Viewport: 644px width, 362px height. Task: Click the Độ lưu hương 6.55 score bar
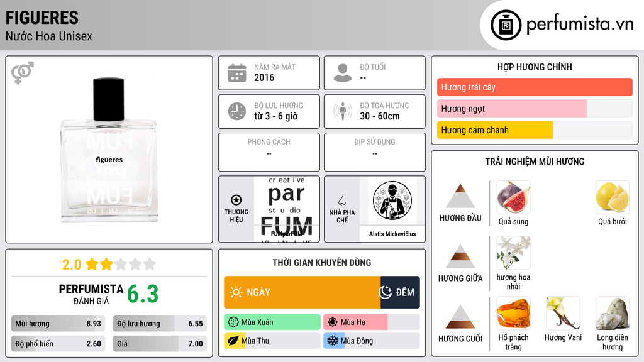coord(160,324)
